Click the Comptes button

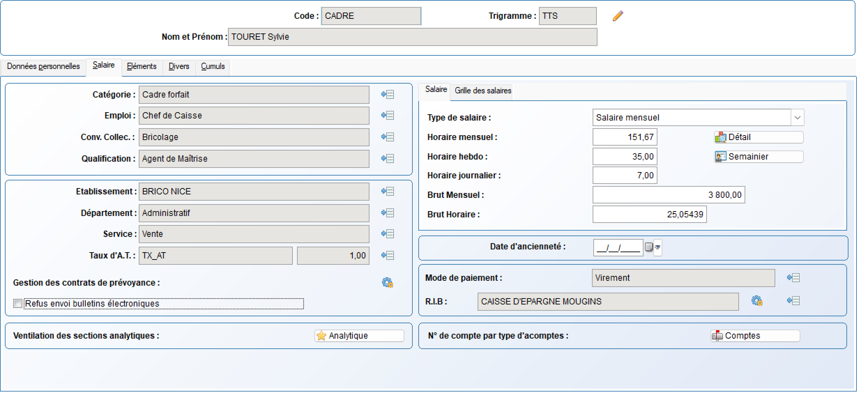[755, 336]
